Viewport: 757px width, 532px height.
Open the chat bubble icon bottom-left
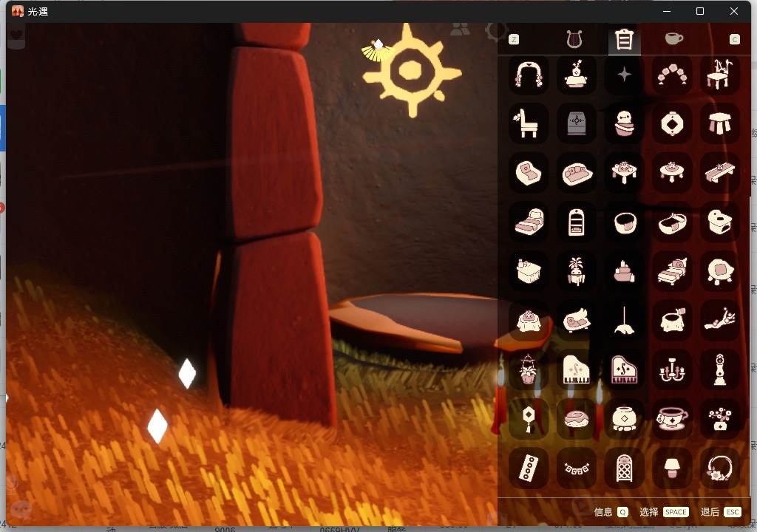pyautogui.click(x=21, y=509)
